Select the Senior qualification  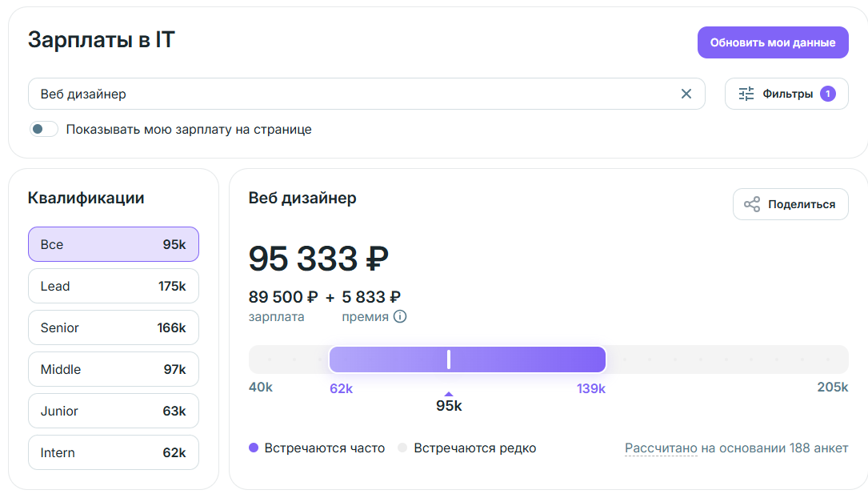pyautogui.click(x=114, y=327)
